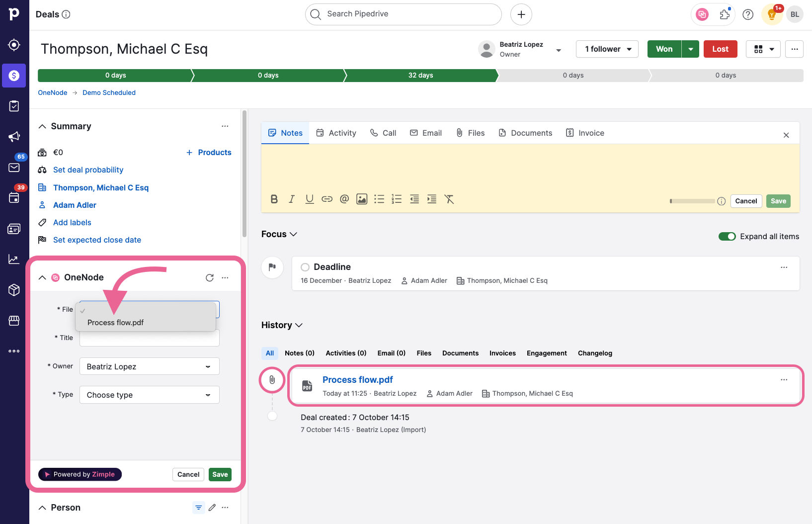Open Deals dollar icon in sidebar

pos(14,76)
